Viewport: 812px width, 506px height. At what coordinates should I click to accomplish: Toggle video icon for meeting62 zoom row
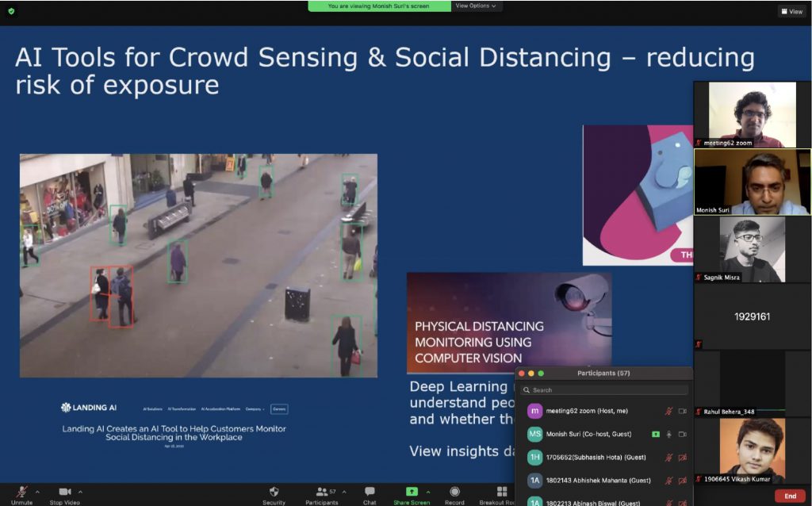click(x=683, y=411)
